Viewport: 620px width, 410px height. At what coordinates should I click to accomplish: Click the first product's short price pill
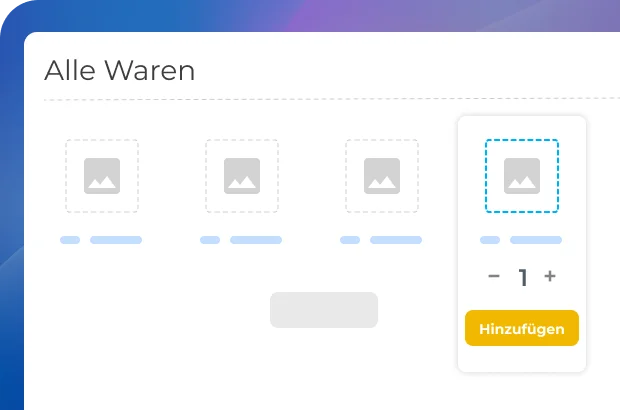pyautogui.click(x=70, y=240)
